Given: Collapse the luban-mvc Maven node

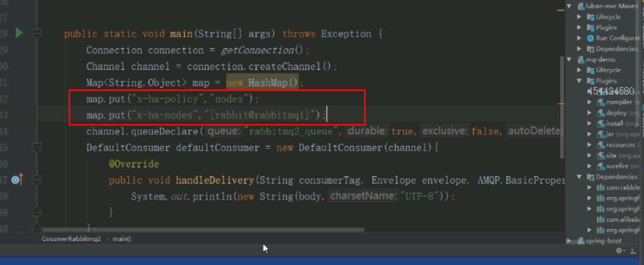Looking at the screenshot, I should point(570,6).
